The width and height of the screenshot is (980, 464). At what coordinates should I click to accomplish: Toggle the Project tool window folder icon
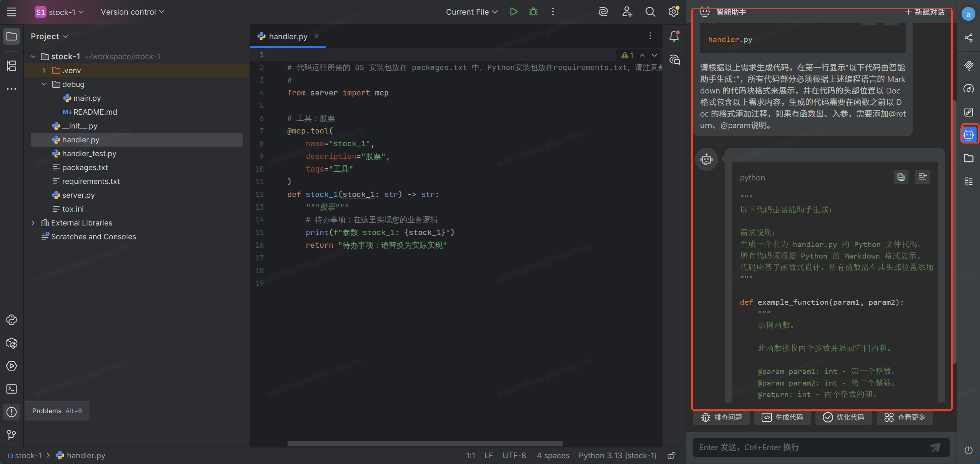12,37
